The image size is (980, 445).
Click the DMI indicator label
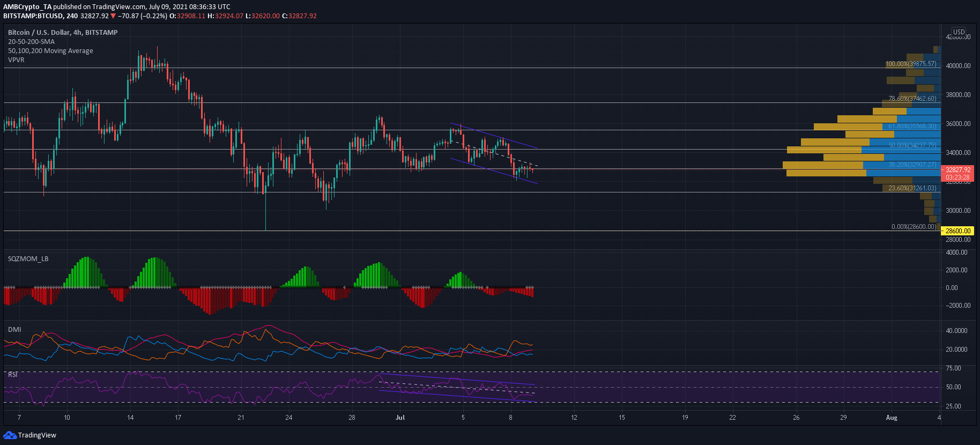pyautogui.click(x=14, y=329)
